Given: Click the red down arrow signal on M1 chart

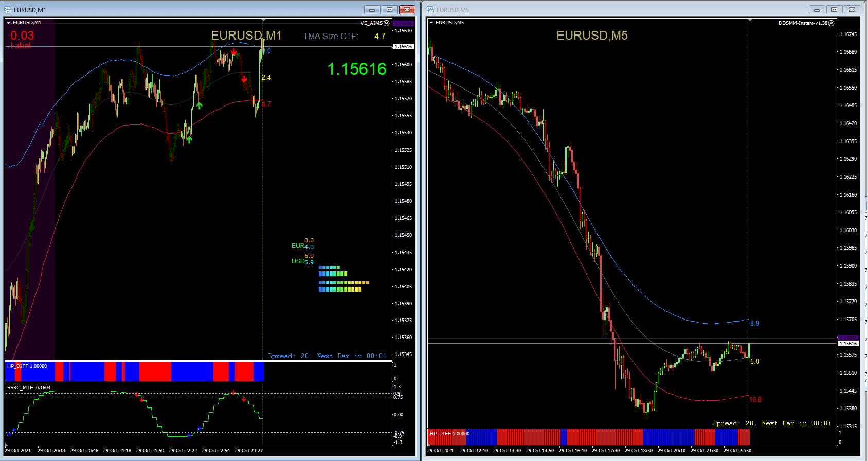Looking at the screenshot, I should (234, 52).
